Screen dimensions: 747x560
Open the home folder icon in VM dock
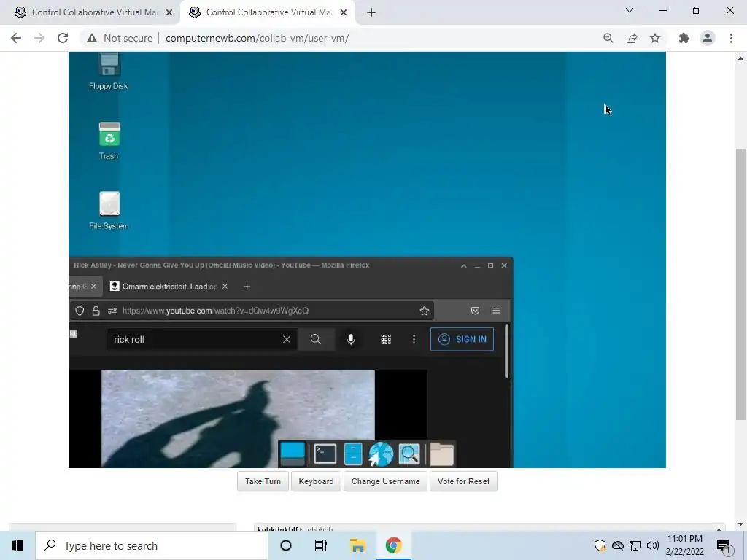tap(441, 454)
